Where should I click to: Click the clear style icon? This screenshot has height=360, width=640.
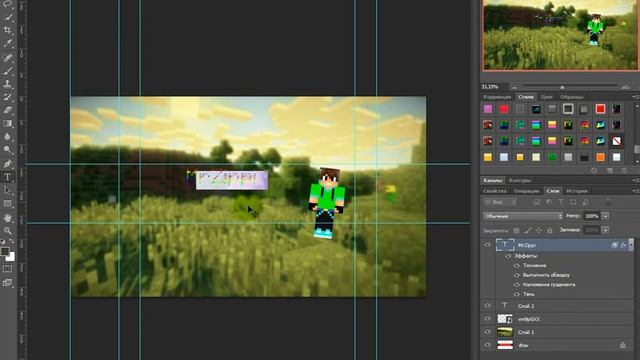[594, 171]
